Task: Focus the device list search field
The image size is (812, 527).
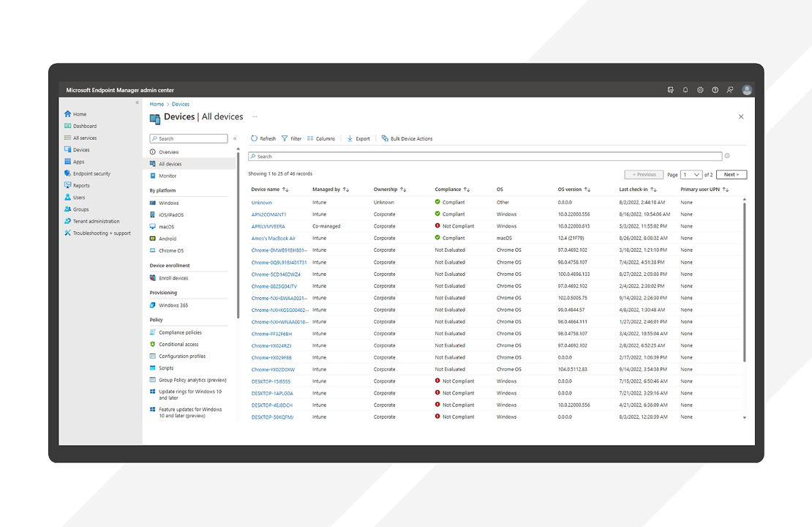Action: (x=485, y=157)
